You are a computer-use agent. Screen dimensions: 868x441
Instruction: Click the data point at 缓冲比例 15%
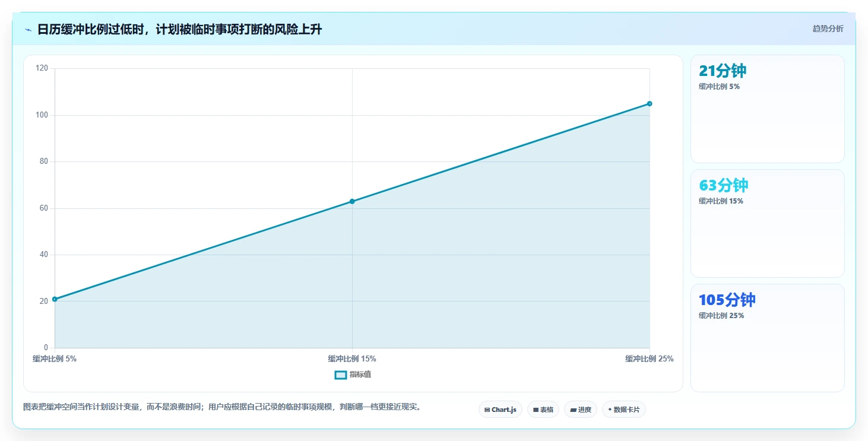coord(352,201)
